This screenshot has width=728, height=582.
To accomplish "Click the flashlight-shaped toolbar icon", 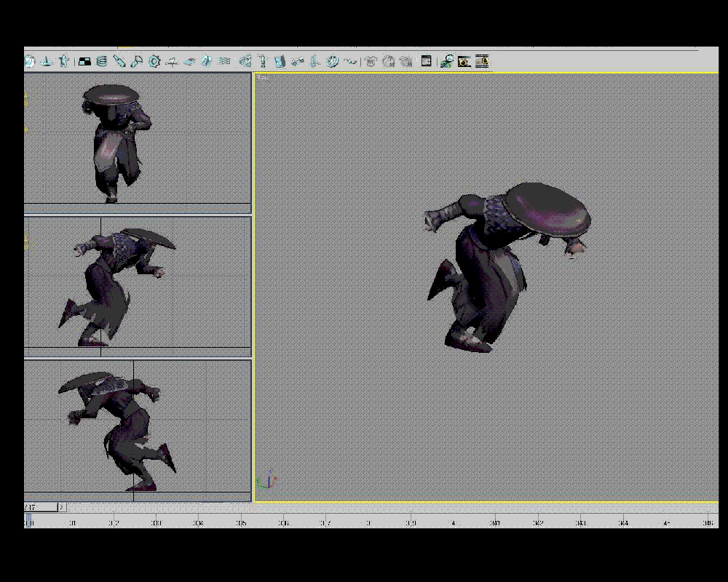I will (x=137, y=61).
